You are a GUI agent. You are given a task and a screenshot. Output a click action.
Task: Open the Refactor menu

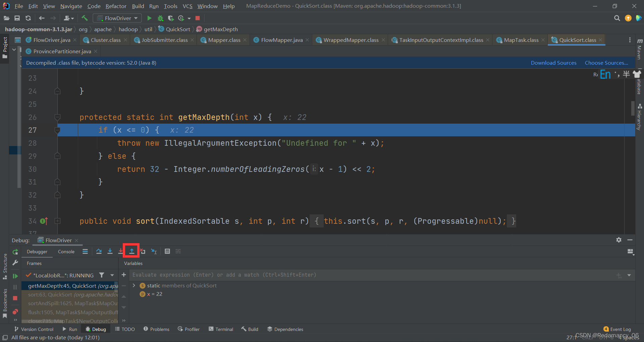coord(116,6)
